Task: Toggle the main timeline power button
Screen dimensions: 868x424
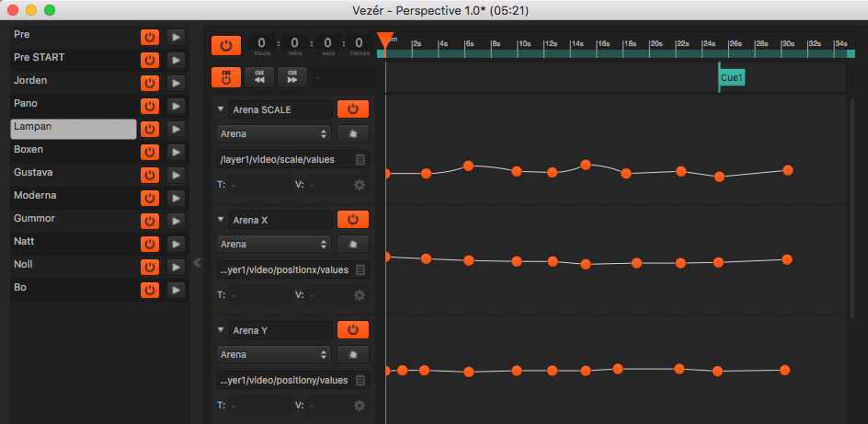Action: pyautogui.click(x=226, y=45)
